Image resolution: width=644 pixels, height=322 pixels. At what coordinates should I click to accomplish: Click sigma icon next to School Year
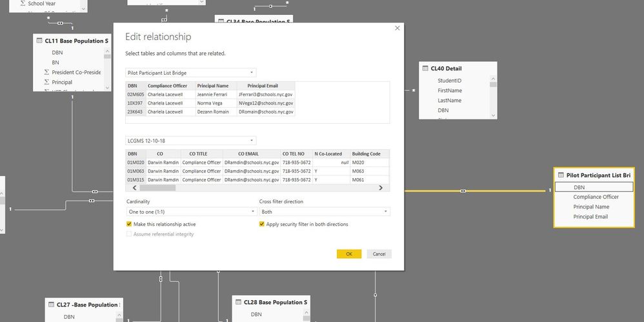(23, 3)
